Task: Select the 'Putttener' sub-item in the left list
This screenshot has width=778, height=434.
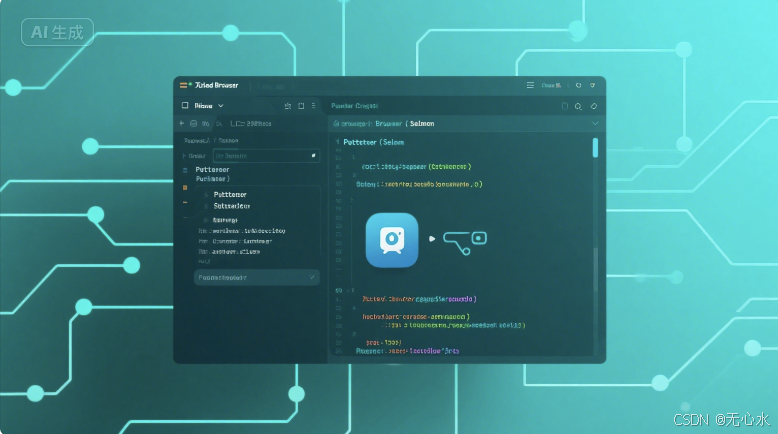Action: (x=230, y=194)
